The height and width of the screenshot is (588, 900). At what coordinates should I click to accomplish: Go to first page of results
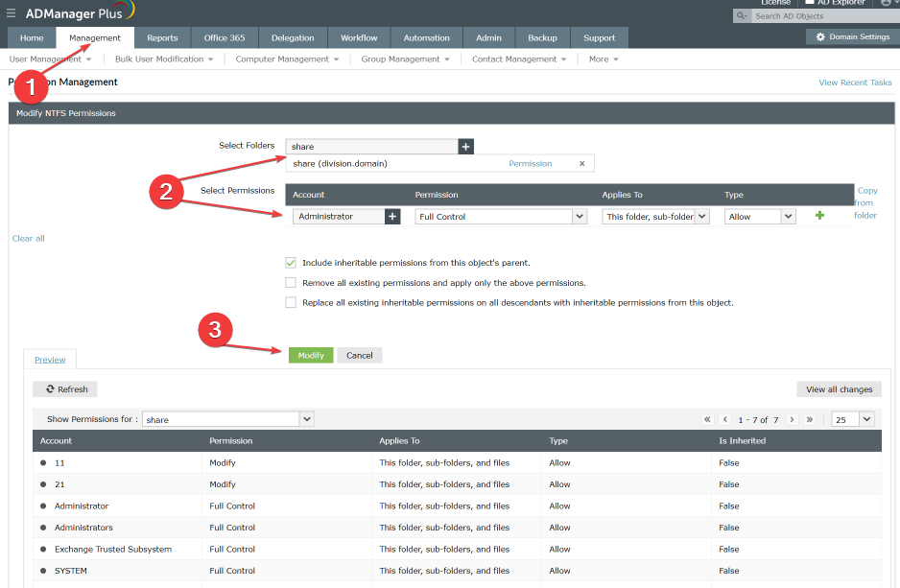[707, 420]
